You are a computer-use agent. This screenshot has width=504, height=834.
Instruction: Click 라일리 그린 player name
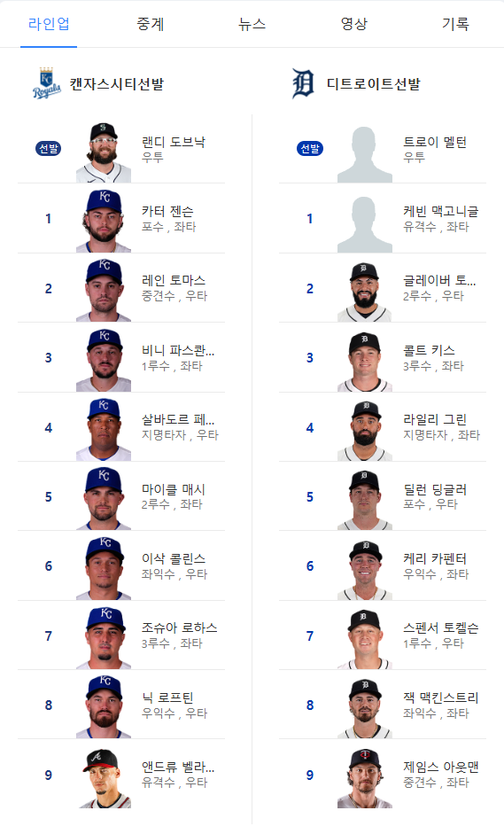[435, 420]
